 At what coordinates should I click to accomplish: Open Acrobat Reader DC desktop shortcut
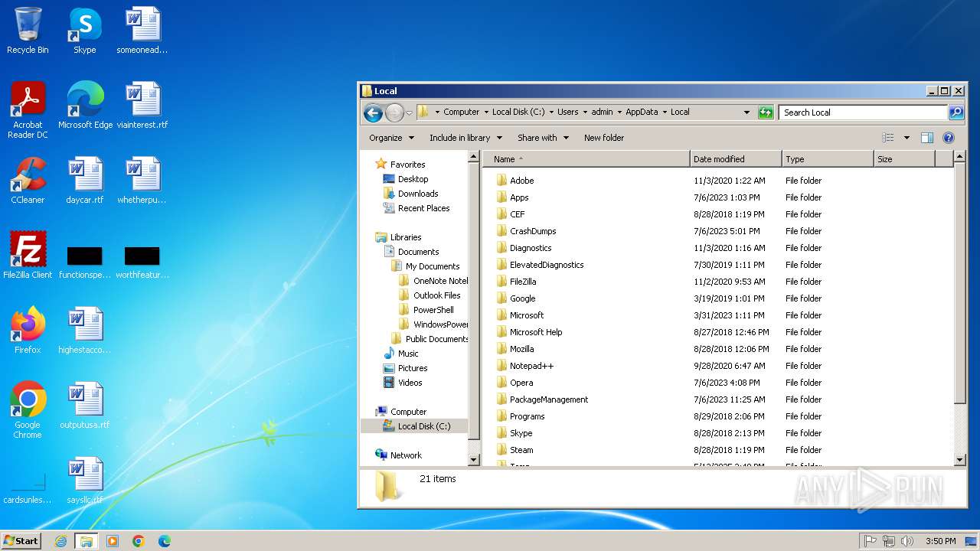[x=28, y=110]
